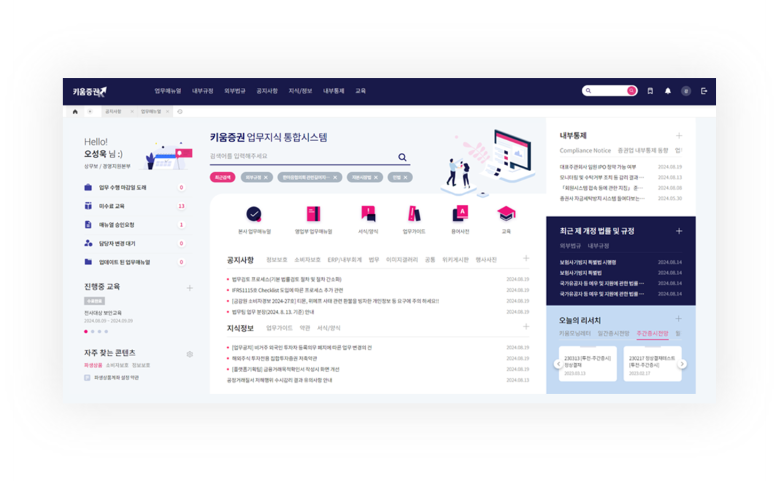Expand 최근 제 개정 법률 및 규정 panel
779x481 pixels.
tap(679, 231)
